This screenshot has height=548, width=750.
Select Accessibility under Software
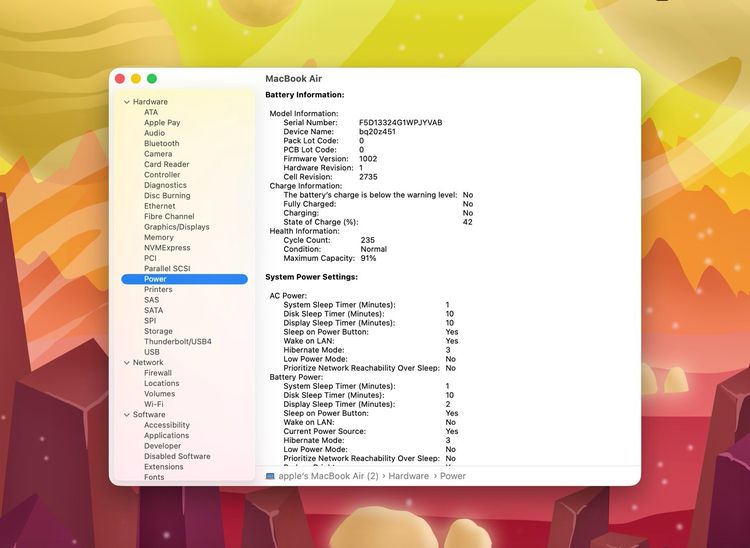tap(166, 425)
